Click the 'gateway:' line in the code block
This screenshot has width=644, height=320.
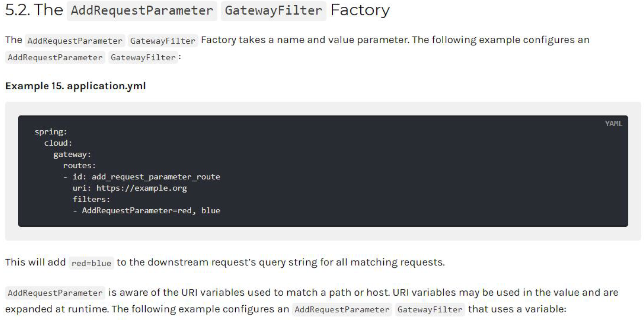point(72,154)
